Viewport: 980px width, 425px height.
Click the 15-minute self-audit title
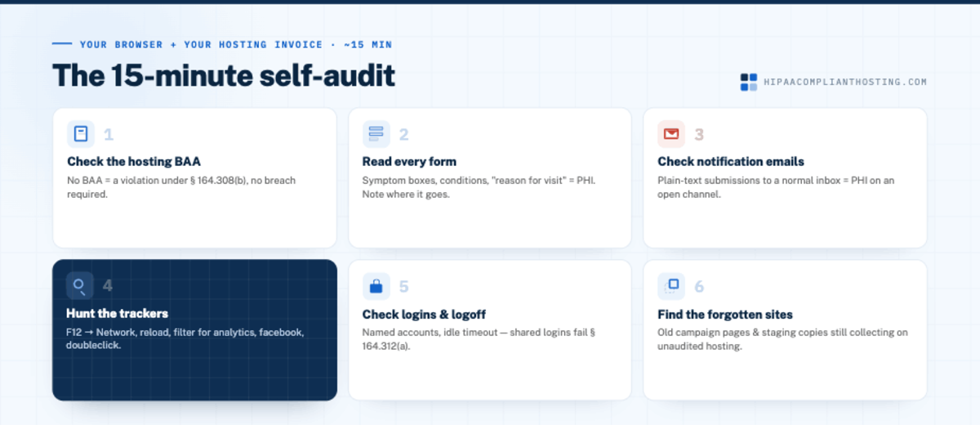[224, 75]
